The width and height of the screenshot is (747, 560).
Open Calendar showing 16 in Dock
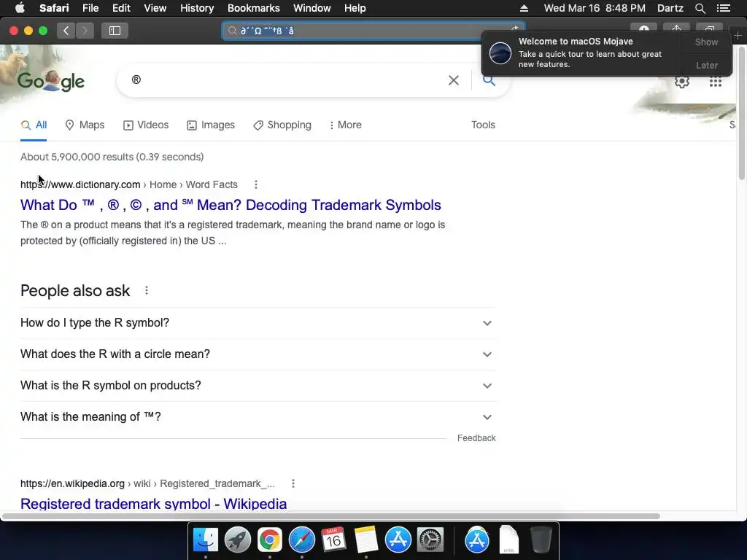point(333,540)
